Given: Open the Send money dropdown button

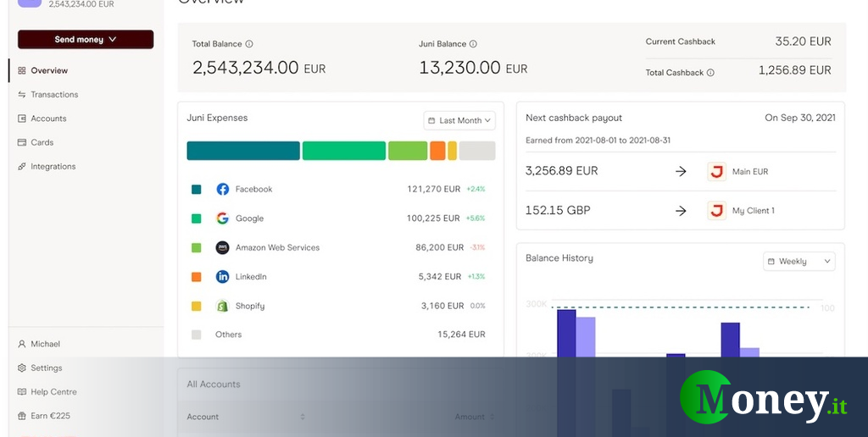Looking at the screenshot, I should 86,39.
